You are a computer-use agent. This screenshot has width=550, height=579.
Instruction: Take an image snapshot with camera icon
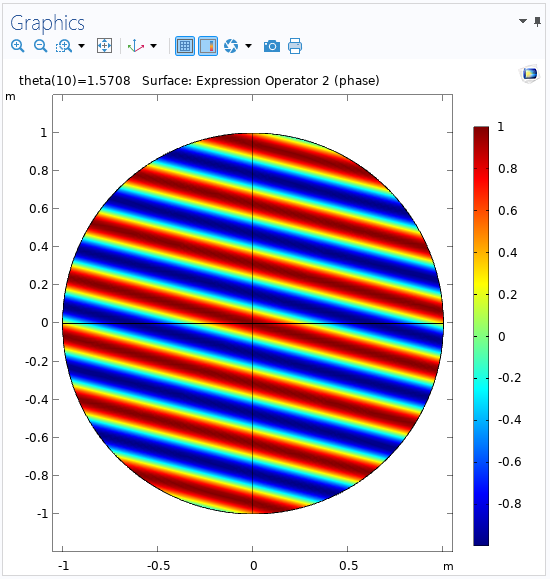[272, 46]
